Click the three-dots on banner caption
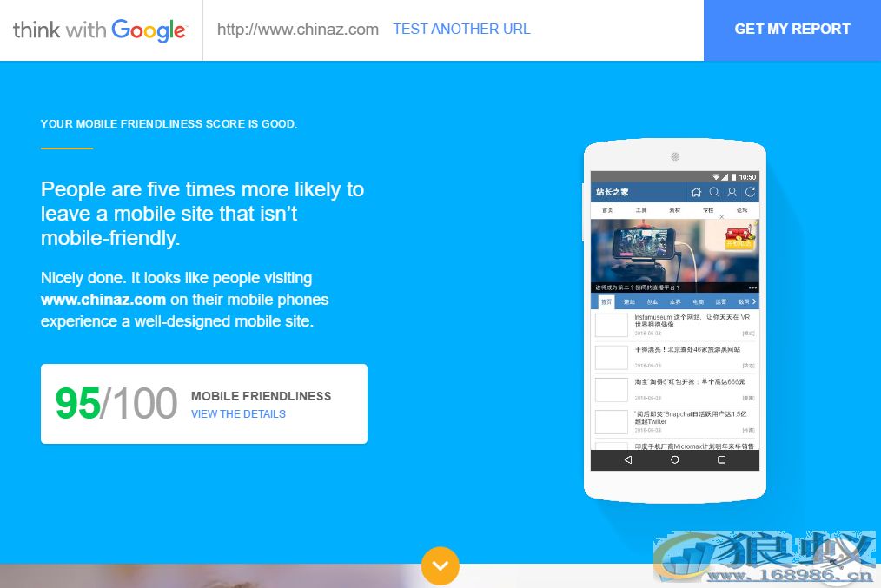The width and height of the screenshot is (881, 588). [752, 287]
